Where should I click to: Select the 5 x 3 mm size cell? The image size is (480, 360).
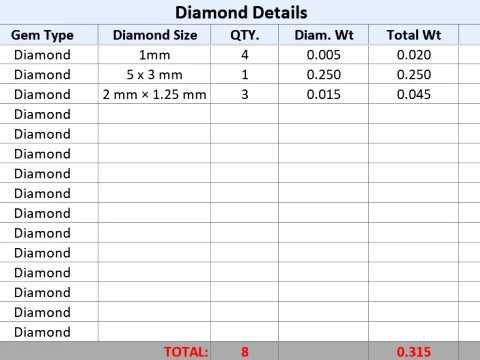(x=155, y=74)
